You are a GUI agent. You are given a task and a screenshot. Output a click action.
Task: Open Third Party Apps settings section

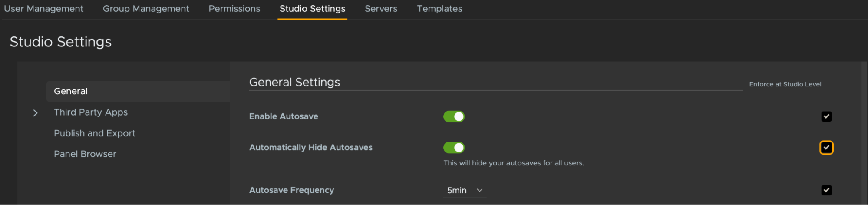91,112
